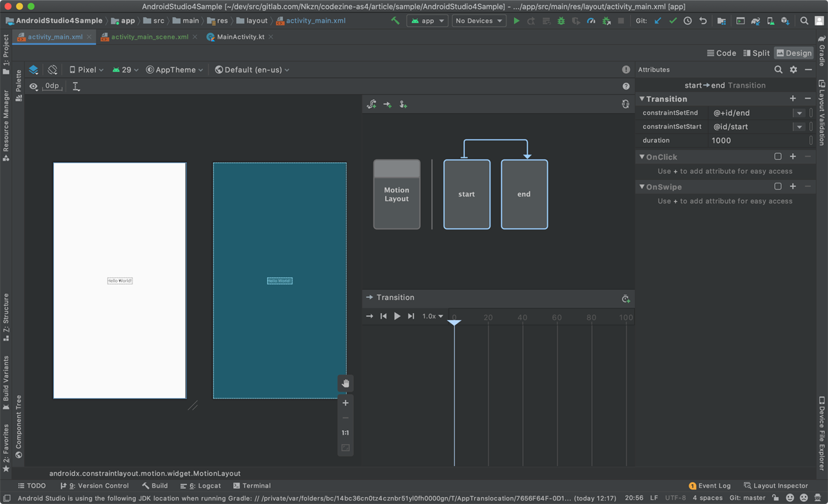This screenshot has height=504, width=828.
Task: Open the app run configuration dropdown
Action: (x=428, y=21)
